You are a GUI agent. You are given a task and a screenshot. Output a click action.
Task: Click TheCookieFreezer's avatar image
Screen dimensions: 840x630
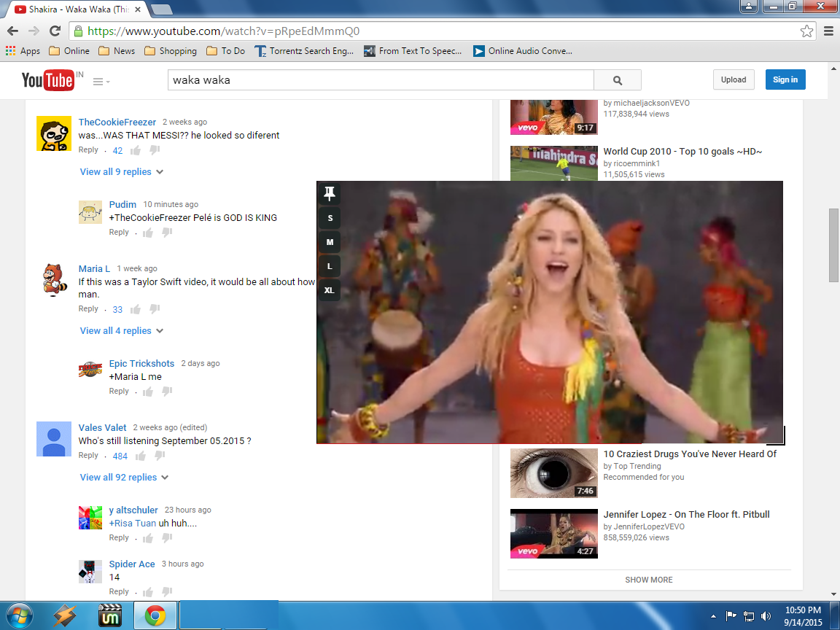(x=53, y=133)
